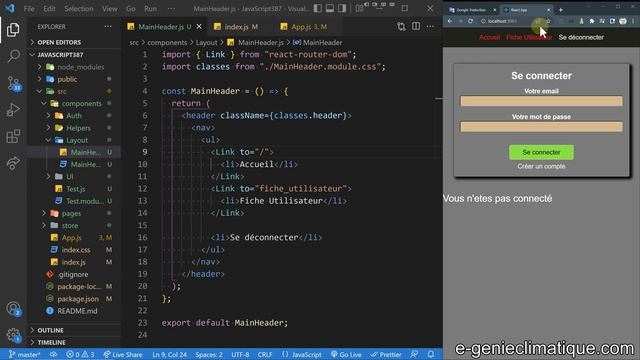The width and height of the screenshot is (640, 360).
Task: Expand the store folder
Action: pos(70,225)
